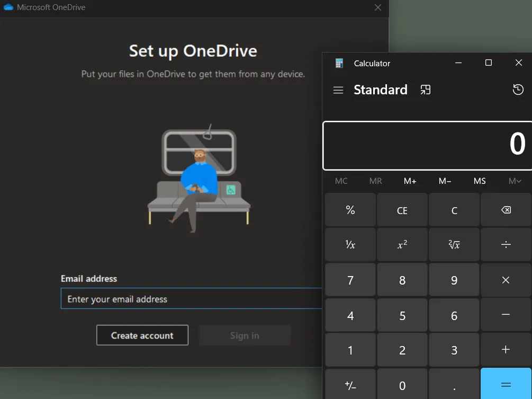The height and width of the screenshot is (399, 532).
Task: Click the Sign in button in OneDrive
Action: tap(245, 335)
